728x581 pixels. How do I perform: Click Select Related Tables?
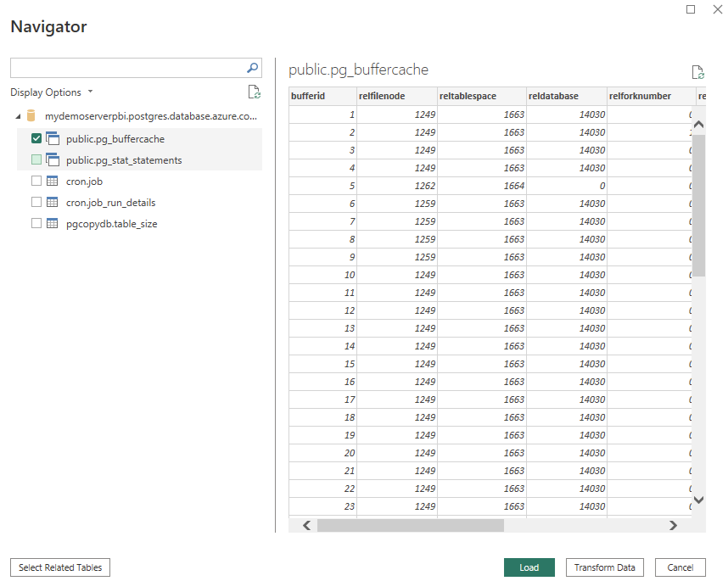tap(59, 567)
